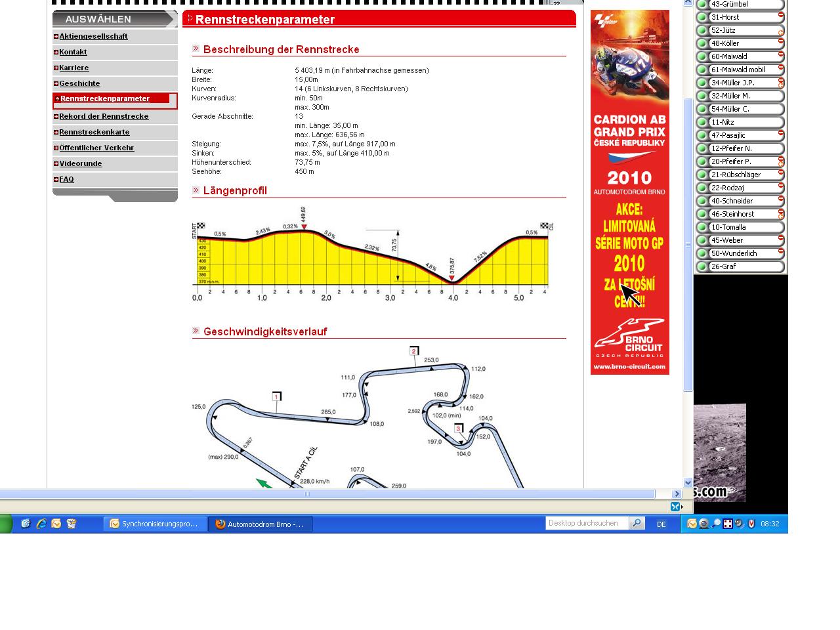Click scroll-down arrow of page vertical scrollbar
Image resolution: width=840 pixels, height=630 pixels.
pos(688,482)
